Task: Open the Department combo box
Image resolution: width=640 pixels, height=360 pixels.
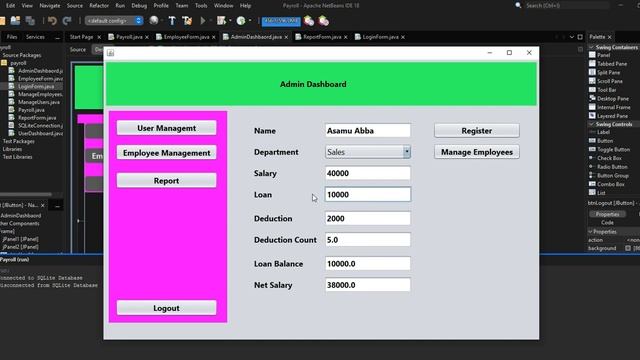Action: click(x=407, y=152)
